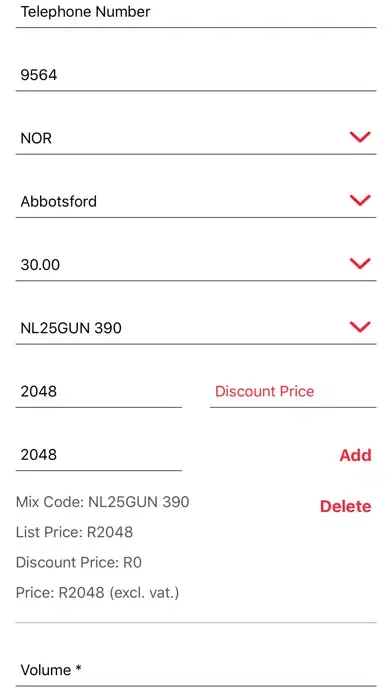
Task: Click the Price: R2048 (excl. vat.) line
Action: (x=98, y=593)
